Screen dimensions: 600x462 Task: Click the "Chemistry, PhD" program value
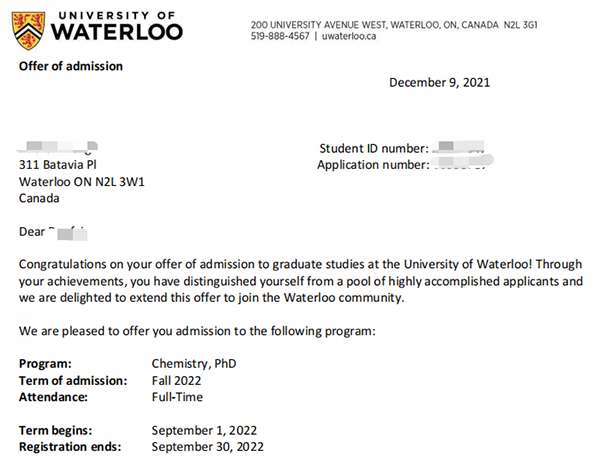[x=194, y=363]
